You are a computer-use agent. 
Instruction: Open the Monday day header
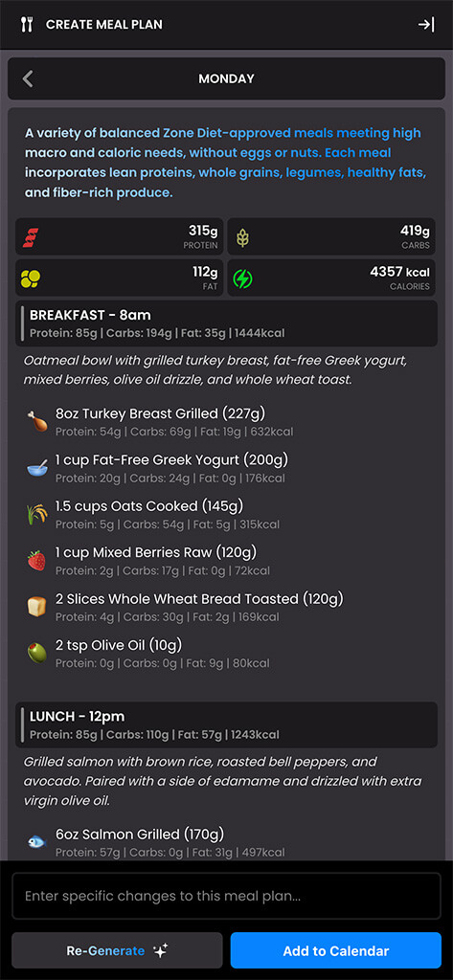(x=226, y=78)
